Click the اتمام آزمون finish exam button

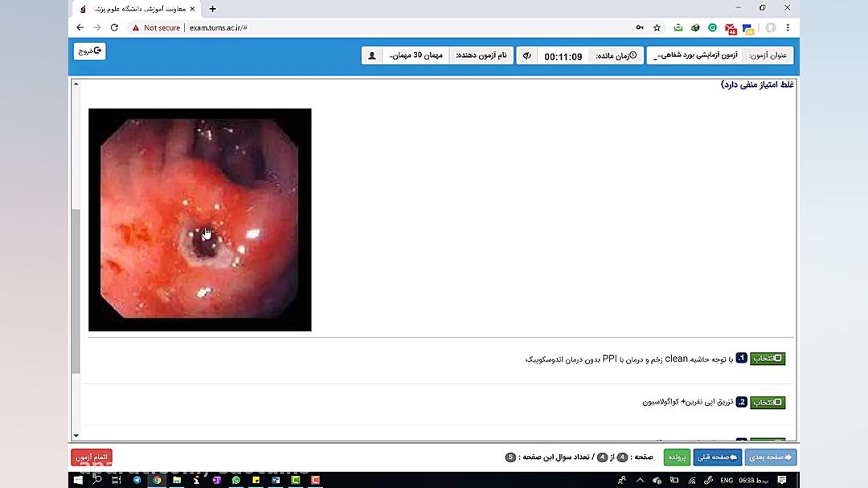tap(92, 457)
